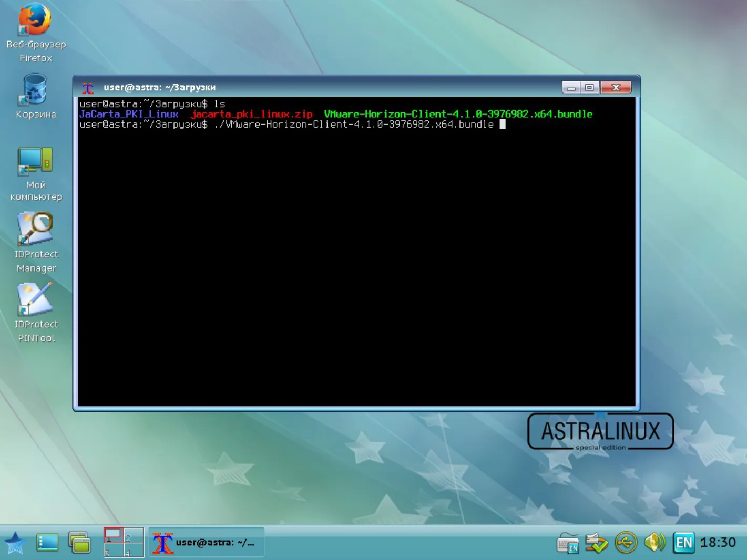Open the keyboard layout settings tray icon
The image size is (747, 560).
pos(568,543)
